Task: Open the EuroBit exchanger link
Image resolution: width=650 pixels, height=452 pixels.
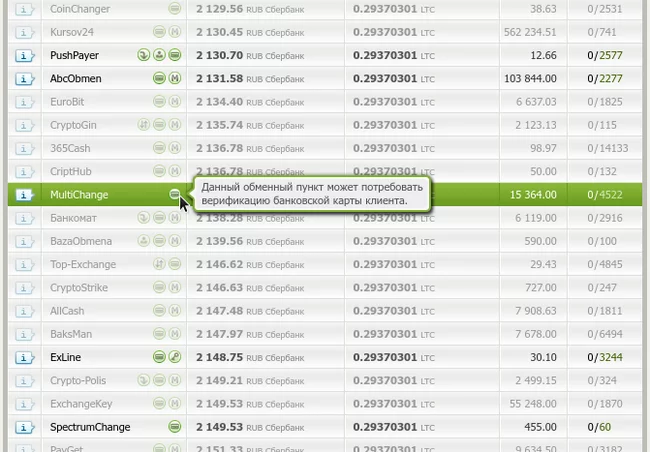Action: coord(67,102)
